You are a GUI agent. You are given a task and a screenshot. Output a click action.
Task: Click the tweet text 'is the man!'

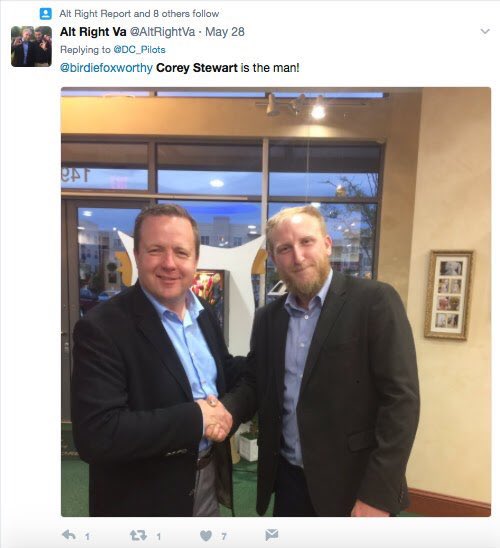(270, 67)
